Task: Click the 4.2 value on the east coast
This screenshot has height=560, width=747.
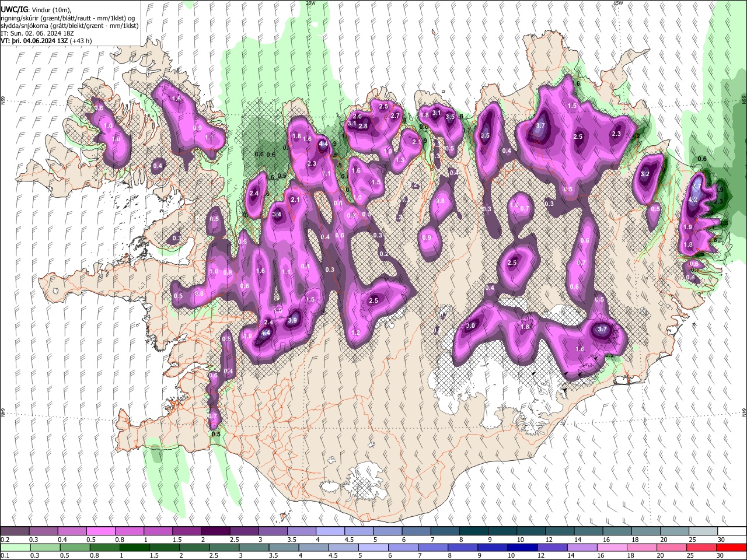Action: coord(693,199)
